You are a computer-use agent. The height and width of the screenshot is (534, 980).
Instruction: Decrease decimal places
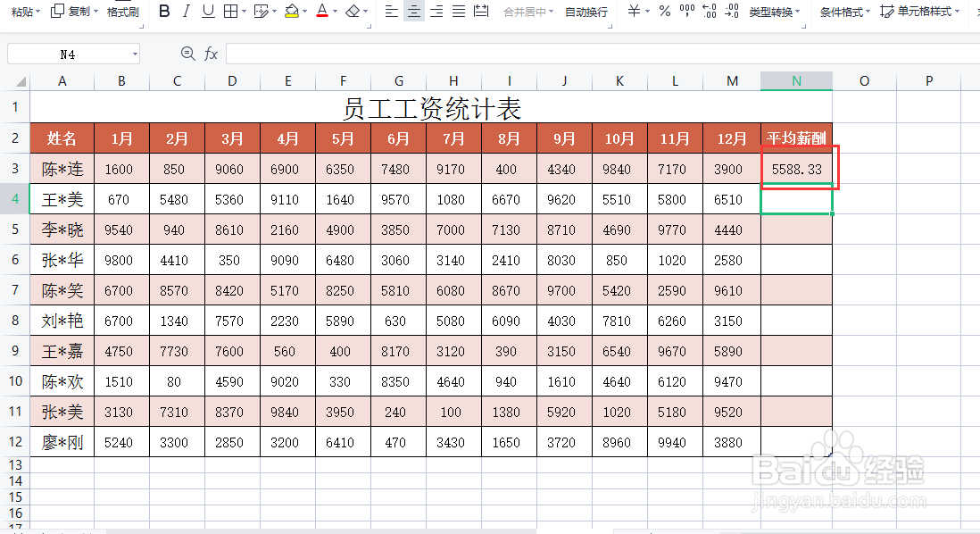pyautogui.click(x=732, y=12)
